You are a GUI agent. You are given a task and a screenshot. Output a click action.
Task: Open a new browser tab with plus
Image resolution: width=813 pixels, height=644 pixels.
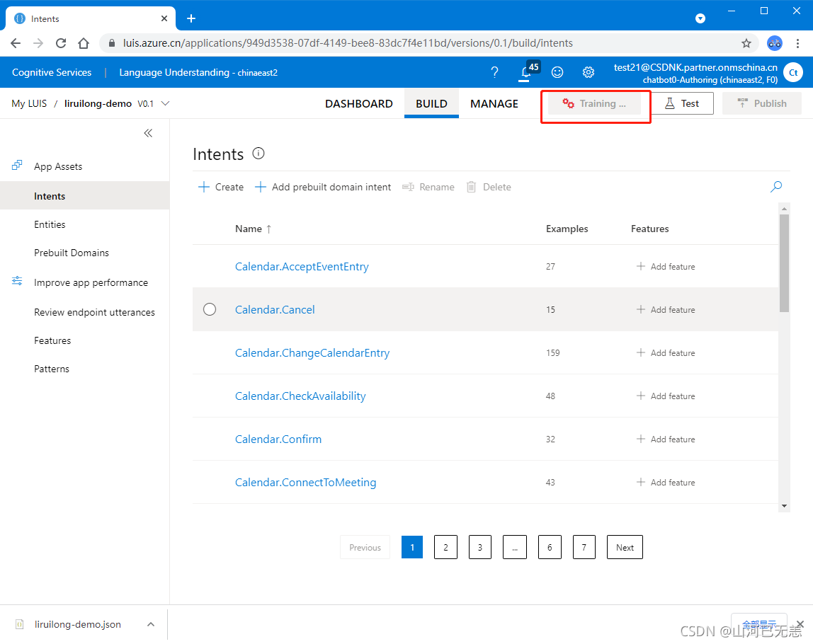(191, 18)
